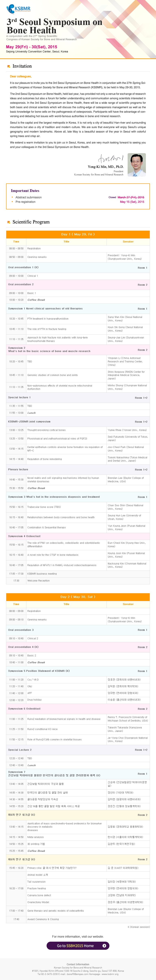
Task: Click the orange icon beside Invitation heading
Action: point(9,67)
